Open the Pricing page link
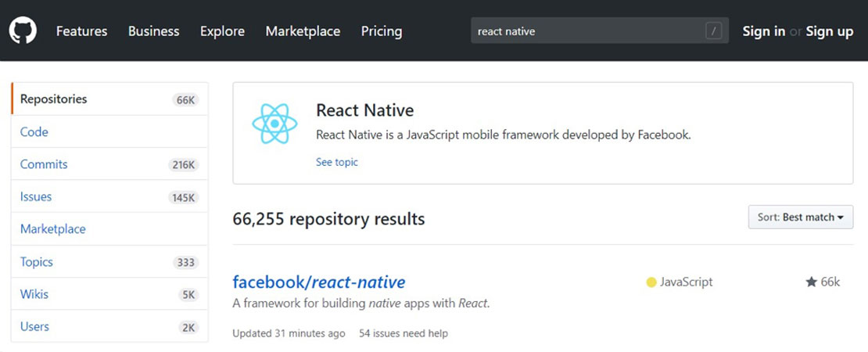This screenshot has width=868, height=352. tap(382, 31)
